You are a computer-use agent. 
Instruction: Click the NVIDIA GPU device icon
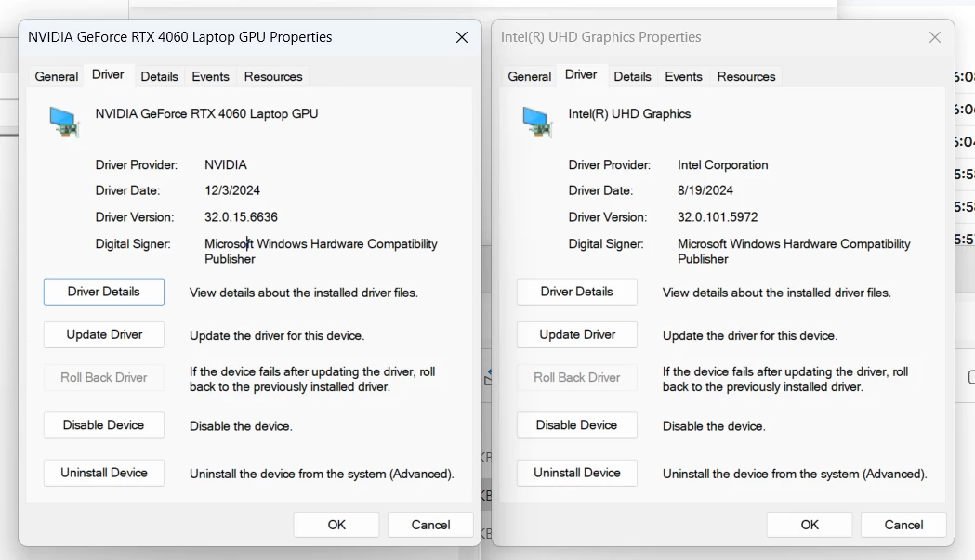click(x=64, y=122)
